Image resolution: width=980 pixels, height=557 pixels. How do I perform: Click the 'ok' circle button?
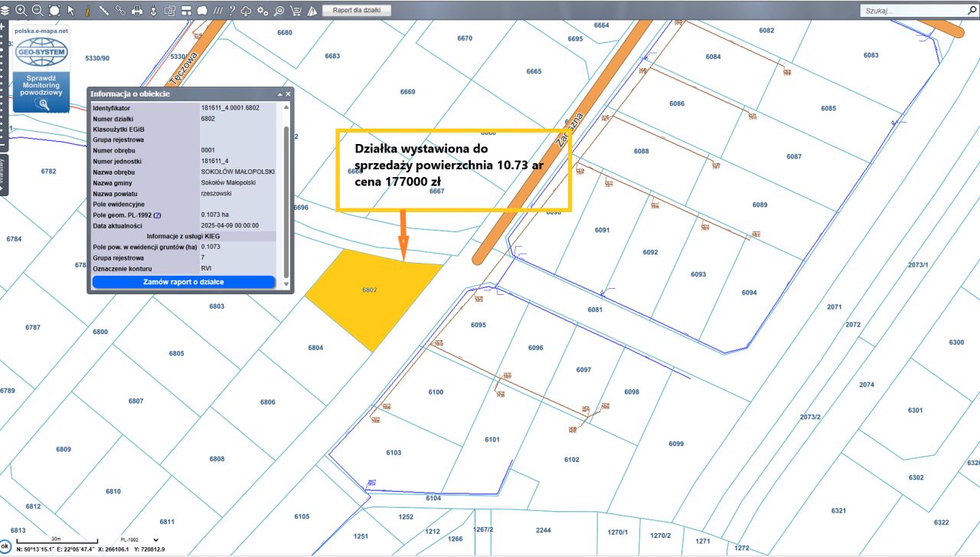(5, 546)
